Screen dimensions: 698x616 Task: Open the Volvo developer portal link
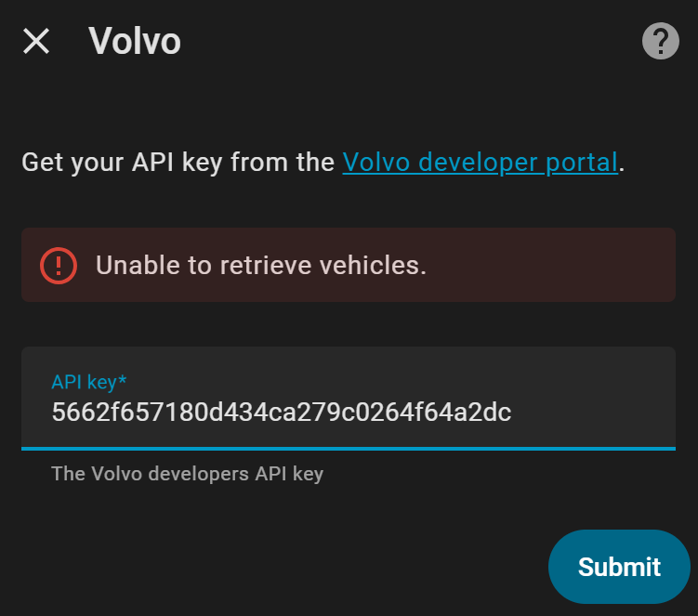pos(480,163)
